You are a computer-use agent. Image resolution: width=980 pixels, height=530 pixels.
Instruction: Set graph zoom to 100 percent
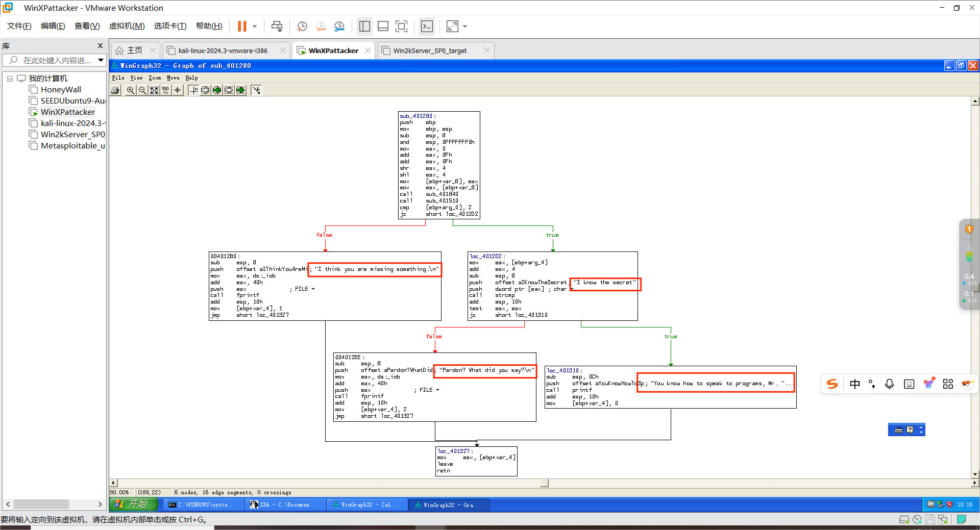pyautogui.click(x=165, y=90)
